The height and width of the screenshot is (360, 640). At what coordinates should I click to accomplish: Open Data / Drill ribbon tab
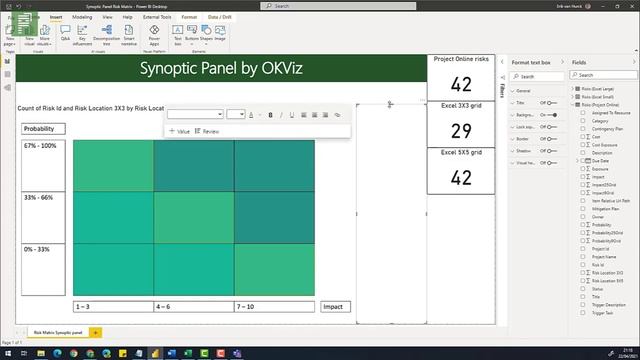tap(220, 17)
